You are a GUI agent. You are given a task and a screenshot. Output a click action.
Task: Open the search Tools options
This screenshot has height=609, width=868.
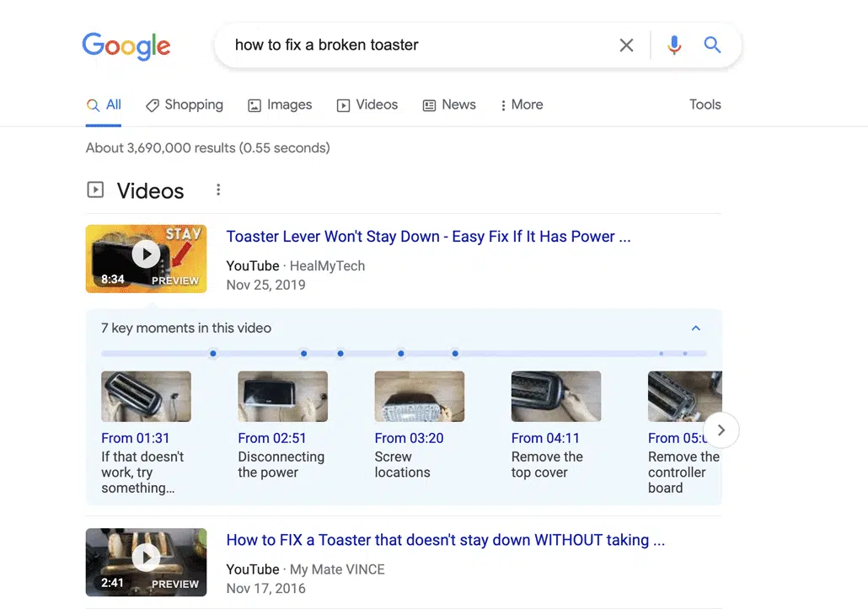(x=705, y=105)
